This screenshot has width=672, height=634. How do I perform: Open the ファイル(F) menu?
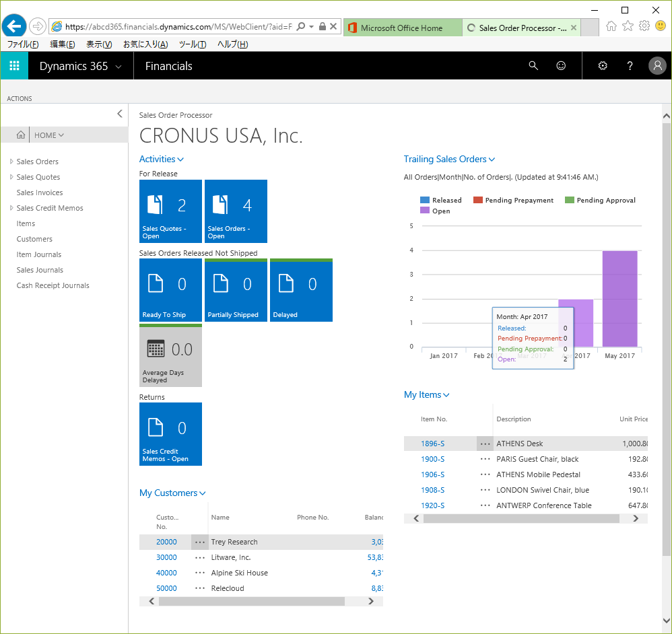click(x=23, y=44)
